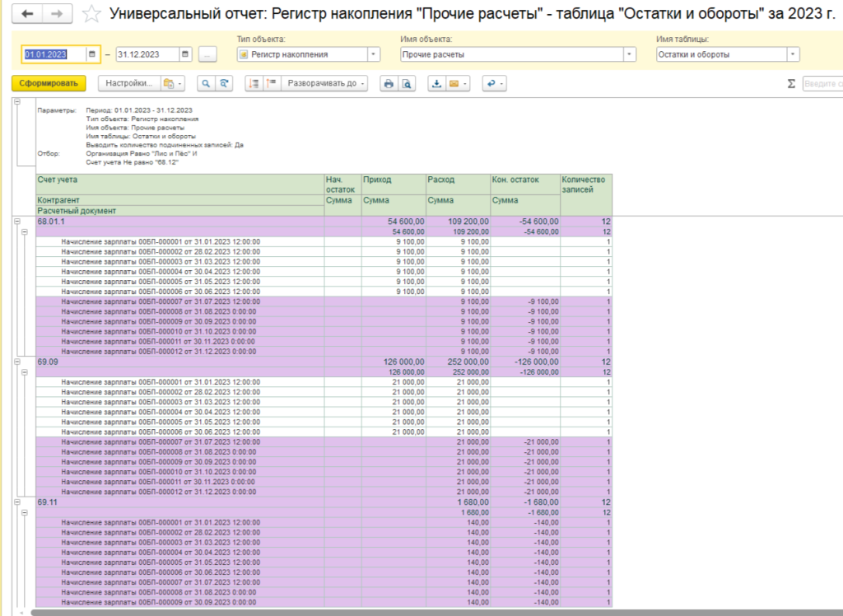This screenshot has width=843, height=616.
Task: Click the sum value input field
Action: (822, 83)
